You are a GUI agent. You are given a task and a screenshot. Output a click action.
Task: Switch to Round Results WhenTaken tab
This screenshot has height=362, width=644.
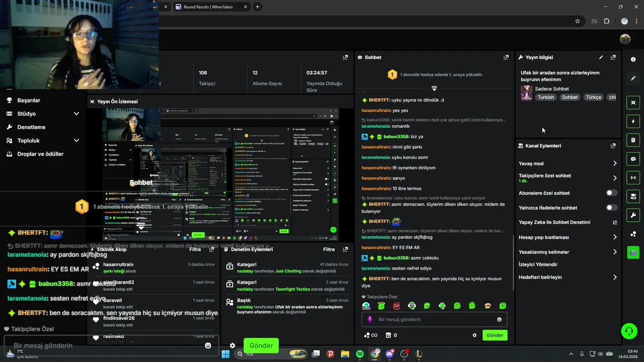pos(211,7)
